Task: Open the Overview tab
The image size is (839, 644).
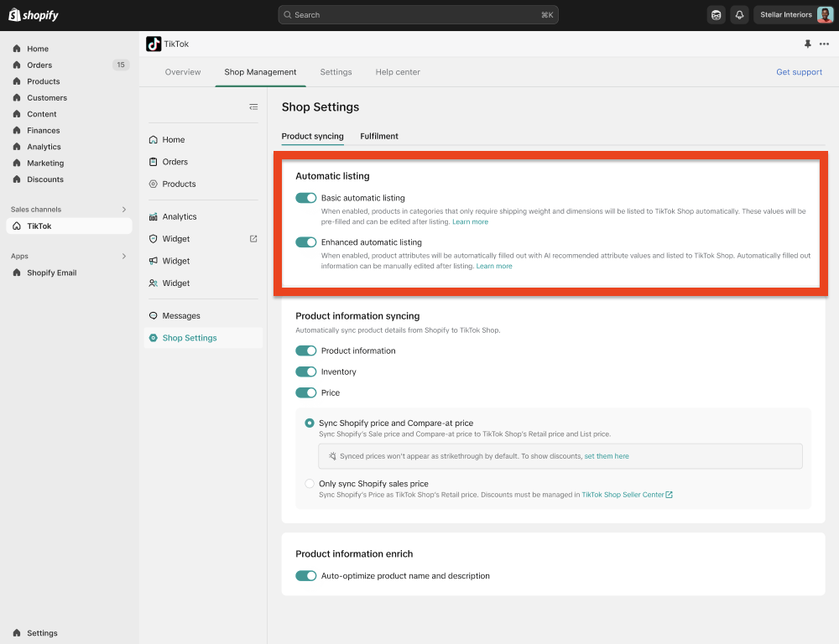Action: click(183, 72)
